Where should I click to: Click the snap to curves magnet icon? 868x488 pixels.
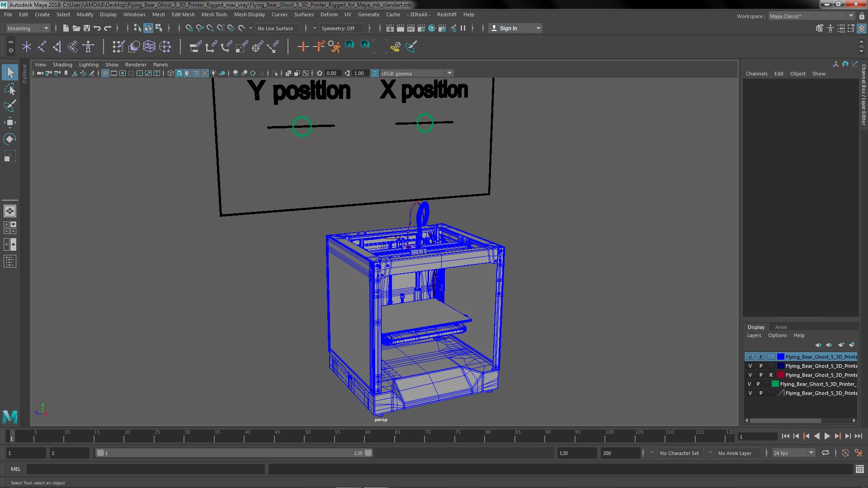199,28
